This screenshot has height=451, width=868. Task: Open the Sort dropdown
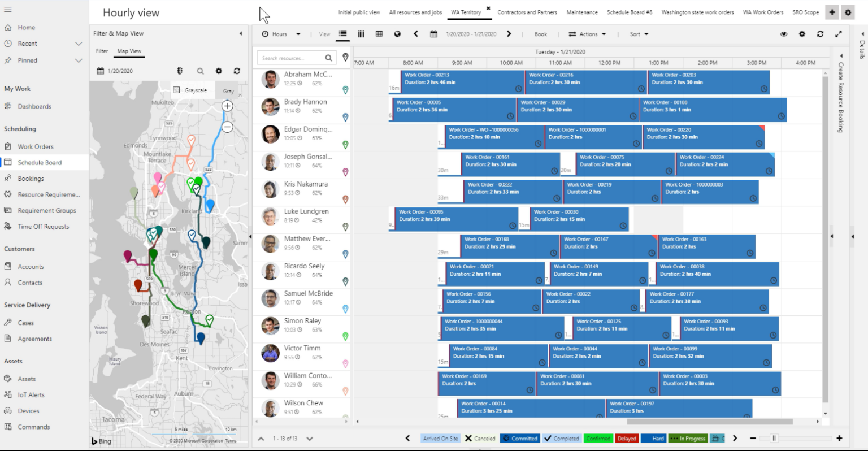pos(639,34)
